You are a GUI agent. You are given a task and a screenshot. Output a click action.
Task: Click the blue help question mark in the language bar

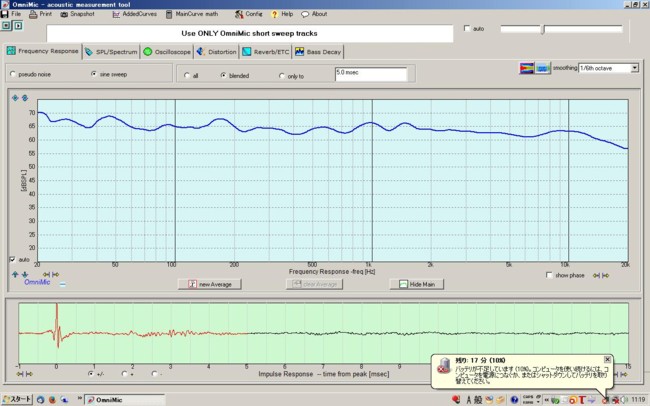(514, 400)
